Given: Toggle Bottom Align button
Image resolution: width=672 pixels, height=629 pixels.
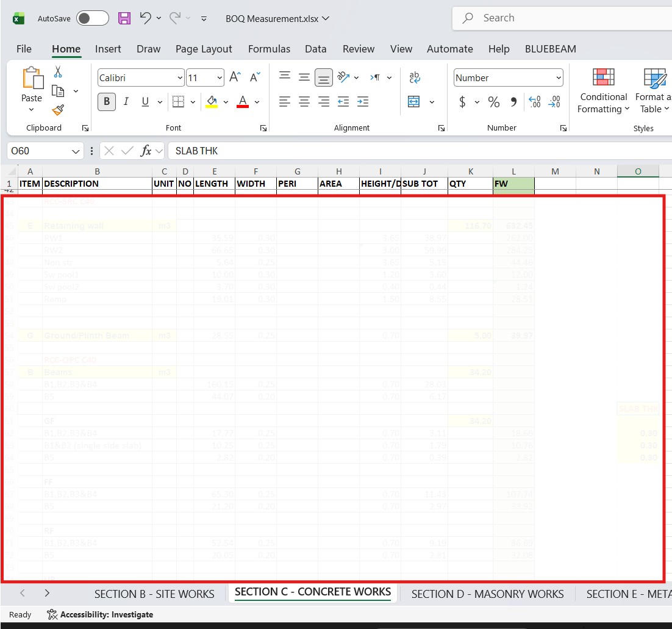Looking at the screenshot, I should 324,77.
